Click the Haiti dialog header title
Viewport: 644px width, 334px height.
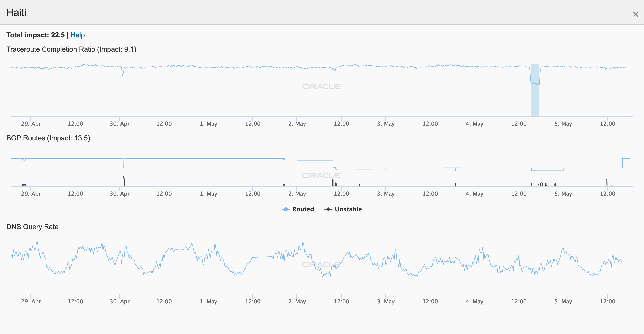16,12
